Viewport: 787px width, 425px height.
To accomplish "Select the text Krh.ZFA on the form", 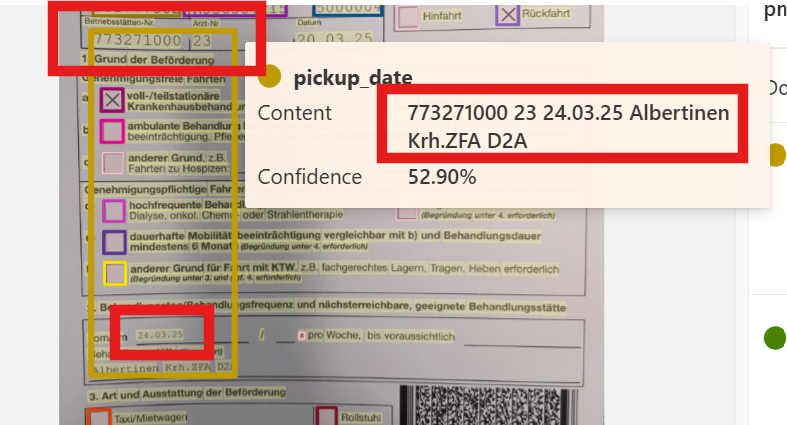I will coord(188,367).
